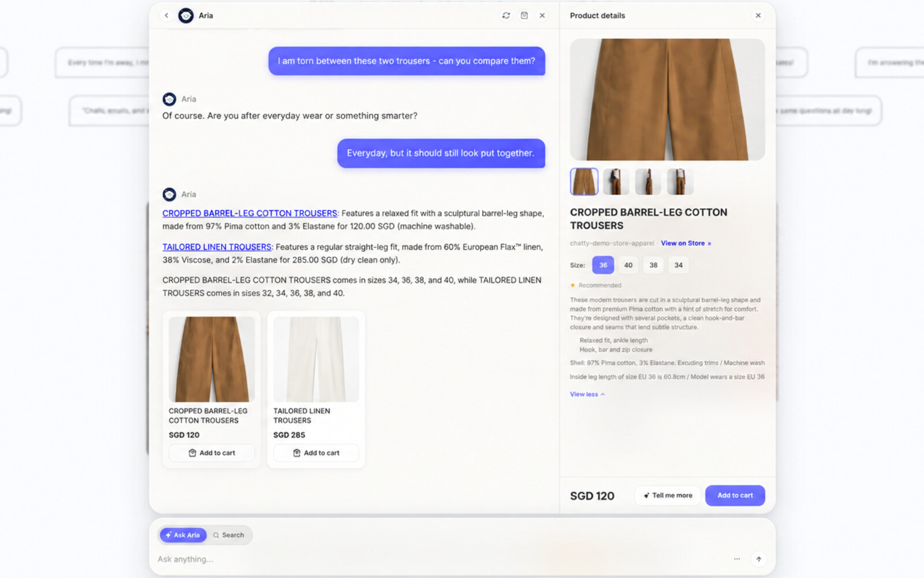Refresh the conversation with the reload icon
The width and height of the screenshot is (924, 578).
(x=506, y=16)
